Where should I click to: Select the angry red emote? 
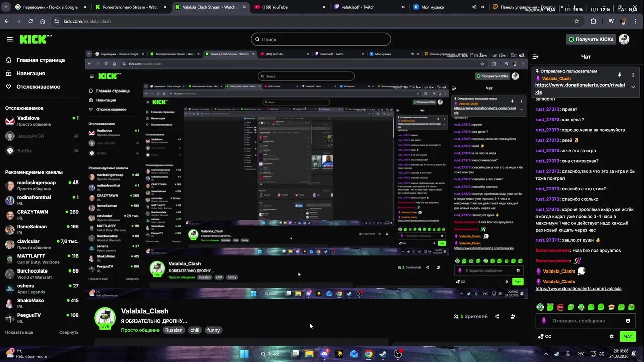560,307
